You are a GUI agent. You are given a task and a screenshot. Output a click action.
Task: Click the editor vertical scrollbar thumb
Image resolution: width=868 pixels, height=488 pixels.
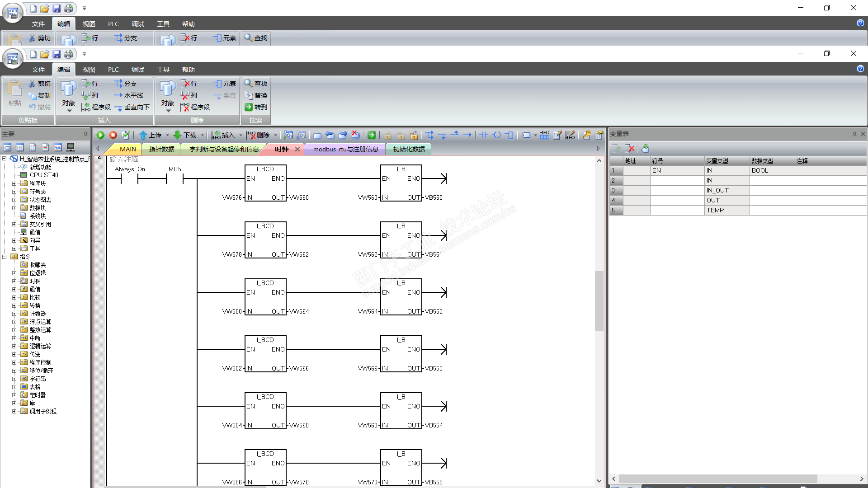(x=599, y=300)
